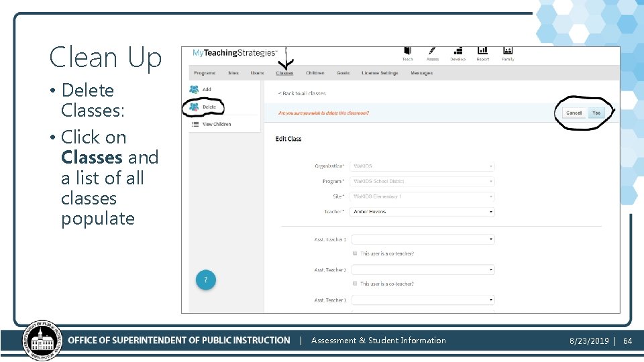Open the Family icon

pos(508,50)
